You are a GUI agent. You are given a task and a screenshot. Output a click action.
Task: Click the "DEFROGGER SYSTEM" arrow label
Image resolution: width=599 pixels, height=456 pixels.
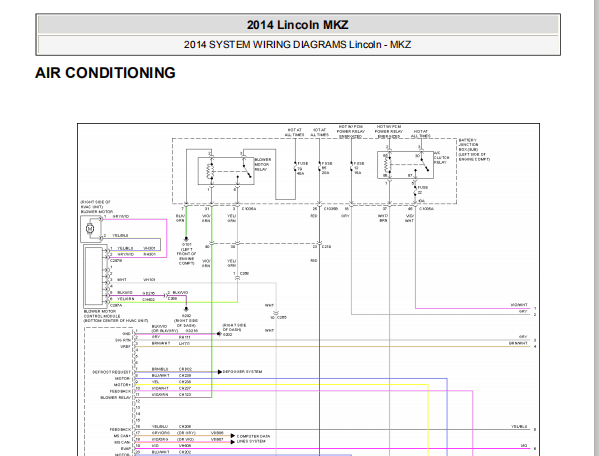click(242, 372)
